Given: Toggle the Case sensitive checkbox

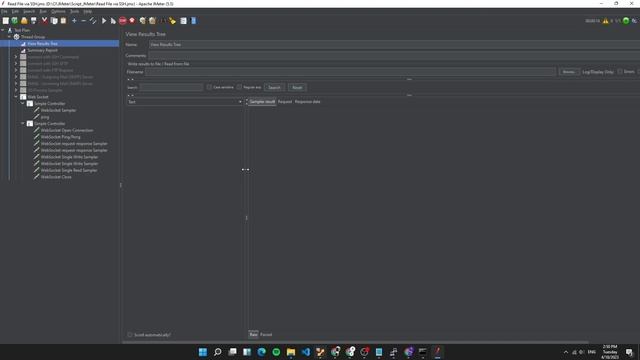Looking at the screenshot, I should click(x=209, y=87).
